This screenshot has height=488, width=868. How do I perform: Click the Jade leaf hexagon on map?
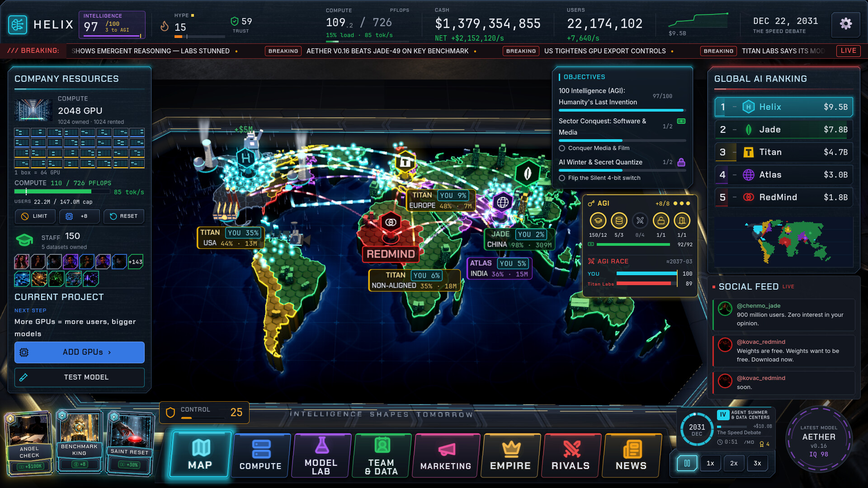(527, 173)
